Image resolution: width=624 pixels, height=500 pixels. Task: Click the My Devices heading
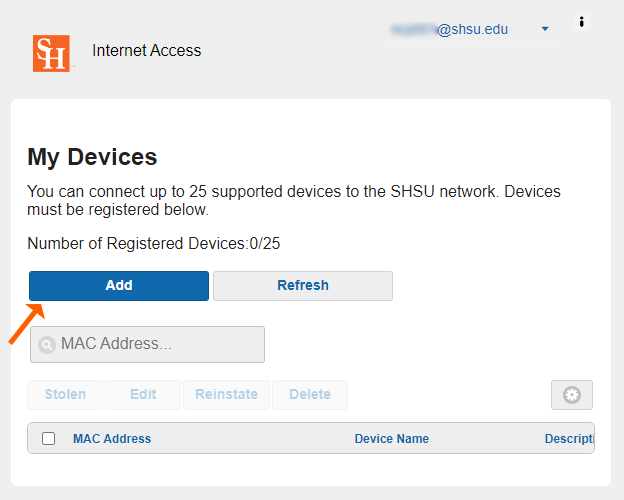(92, 156)
